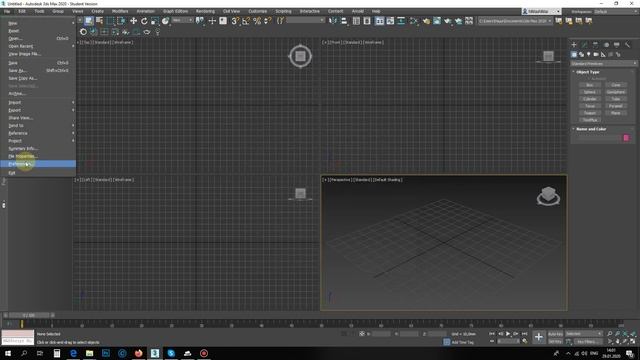Toggle Spinner Snap

coord(268,21)
